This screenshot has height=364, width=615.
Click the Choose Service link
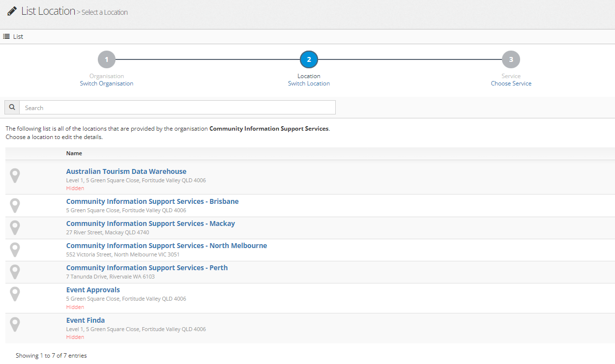pyautogui.click(x=511, y=84)
